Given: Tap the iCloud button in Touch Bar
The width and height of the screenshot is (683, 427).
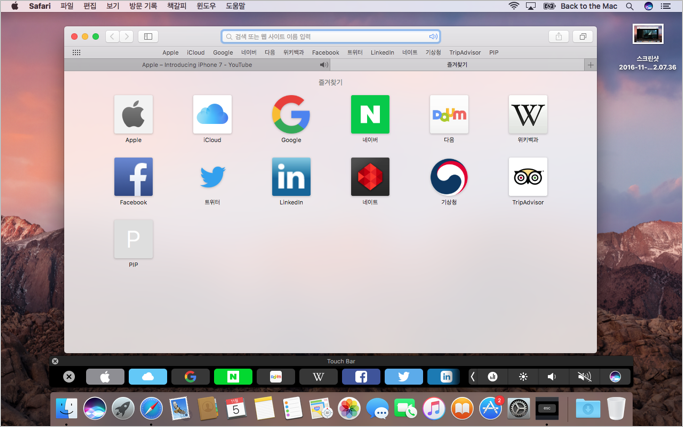Looking at the screenshot, I should [x=148, y=376].
